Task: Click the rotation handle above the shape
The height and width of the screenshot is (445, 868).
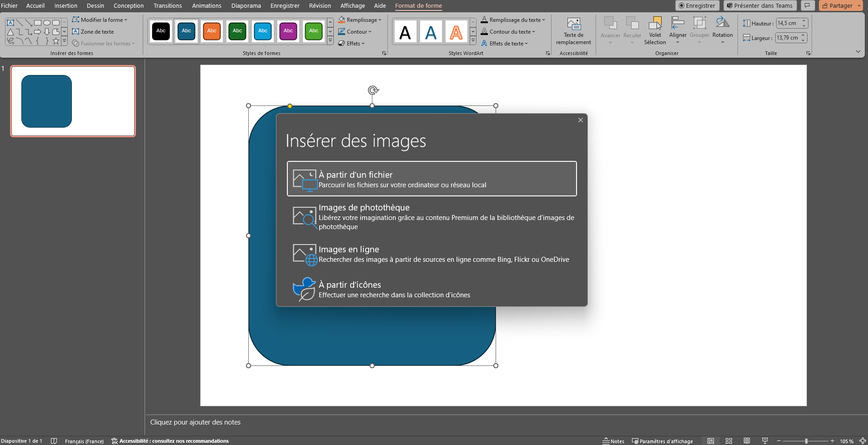Action: 373,90
